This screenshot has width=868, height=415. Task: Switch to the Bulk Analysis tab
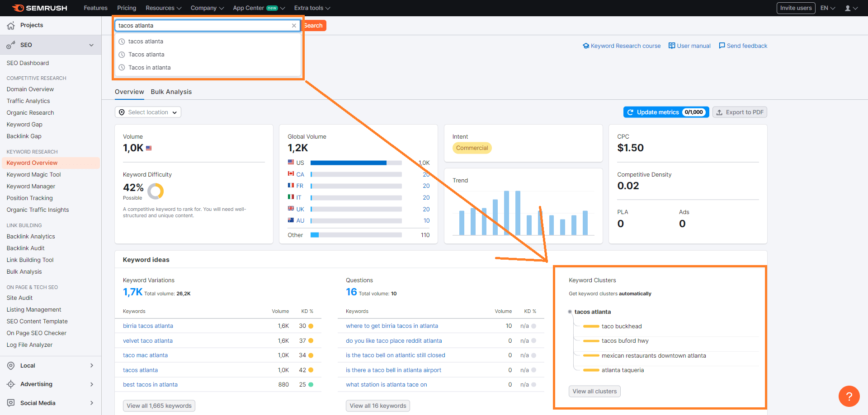tap(171, 92)
